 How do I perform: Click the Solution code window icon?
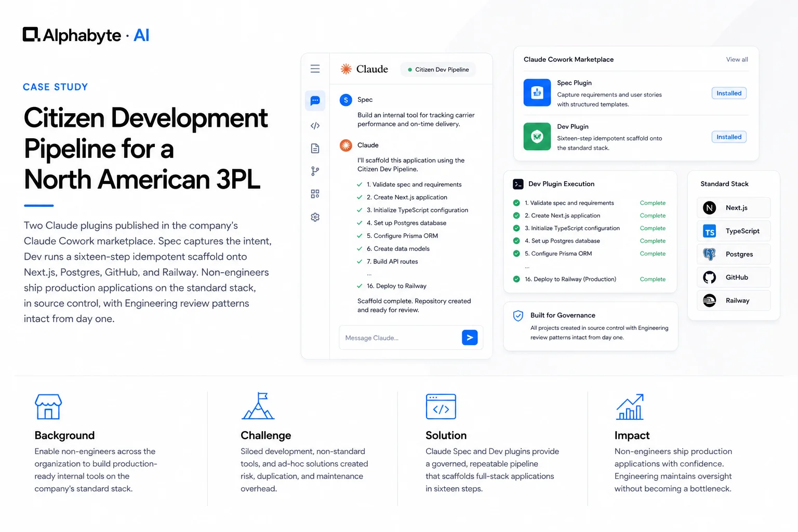(x=441, y=406)
